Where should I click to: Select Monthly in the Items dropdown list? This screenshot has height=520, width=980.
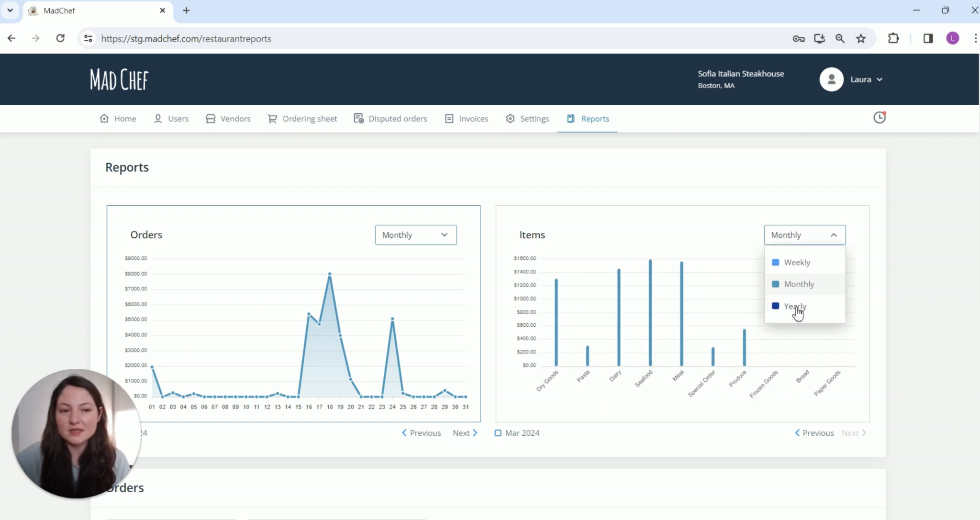[x=804, y=284]
